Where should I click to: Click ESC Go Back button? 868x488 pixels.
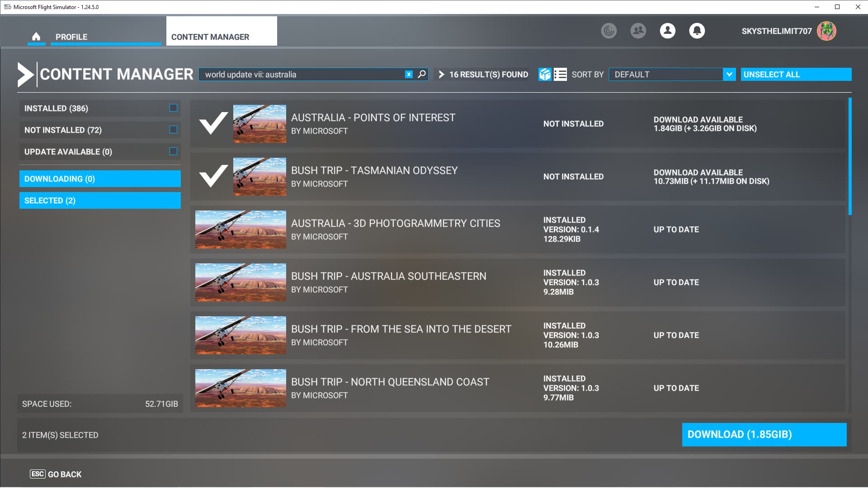(56, 474)
